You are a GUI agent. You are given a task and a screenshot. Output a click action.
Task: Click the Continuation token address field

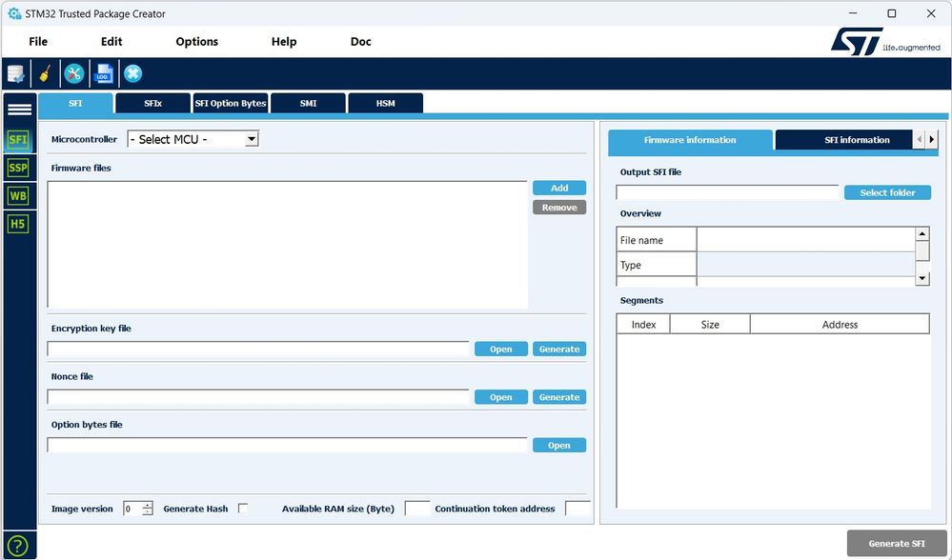pyautogui.click(x=577, y=509)
